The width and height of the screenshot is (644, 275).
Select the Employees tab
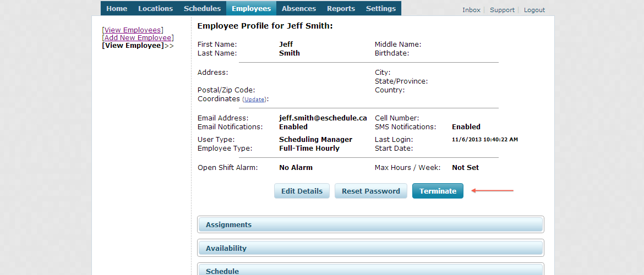coord(251,8)
